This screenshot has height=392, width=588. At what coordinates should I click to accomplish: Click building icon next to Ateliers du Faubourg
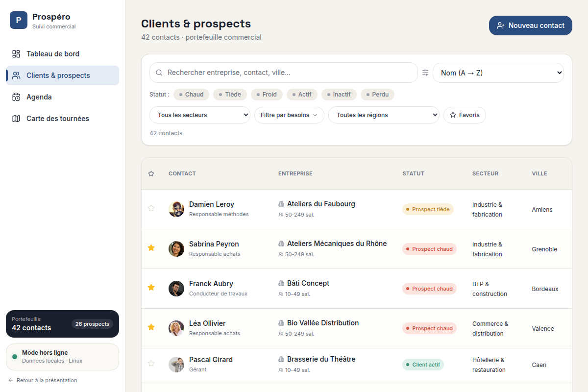(281, 204)
